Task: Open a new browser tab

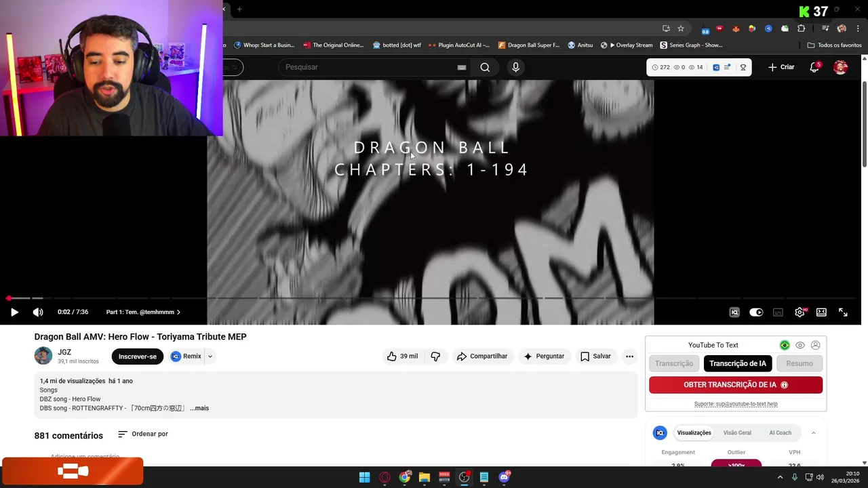Action: 239,9
